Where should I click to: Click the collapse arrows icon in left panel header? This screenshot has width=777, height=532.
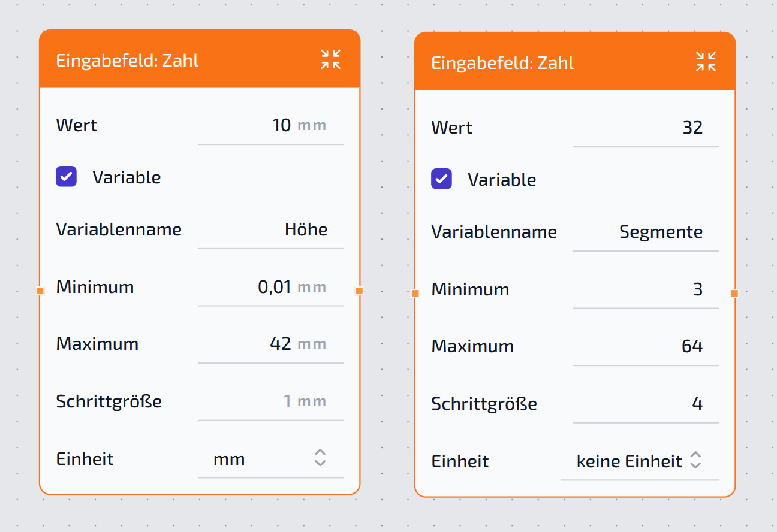330,59
